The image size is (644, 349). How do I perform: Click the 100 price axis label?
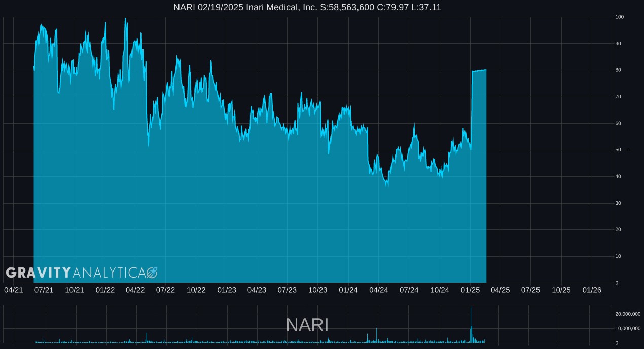click(620, 17)
